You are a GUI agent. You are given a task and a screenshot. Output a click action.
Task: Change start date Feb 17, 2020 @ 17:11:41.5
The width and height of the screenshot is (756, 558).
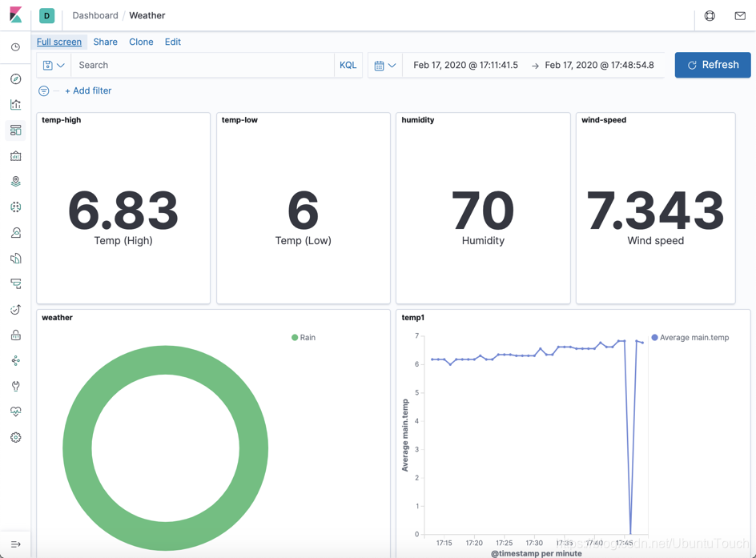(x=466, y=65)
